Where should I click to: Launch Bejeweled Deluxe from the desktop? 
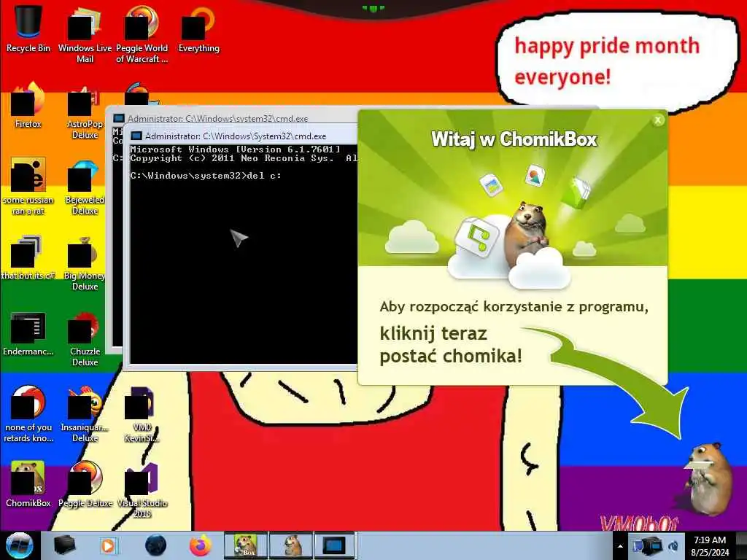pos(85,186)
